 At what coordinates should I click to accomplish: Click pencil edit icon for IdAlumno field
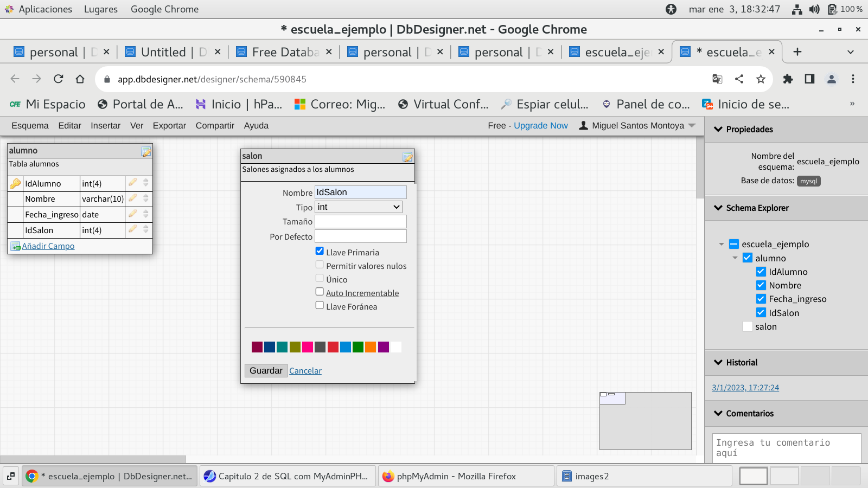click(132, 183)
